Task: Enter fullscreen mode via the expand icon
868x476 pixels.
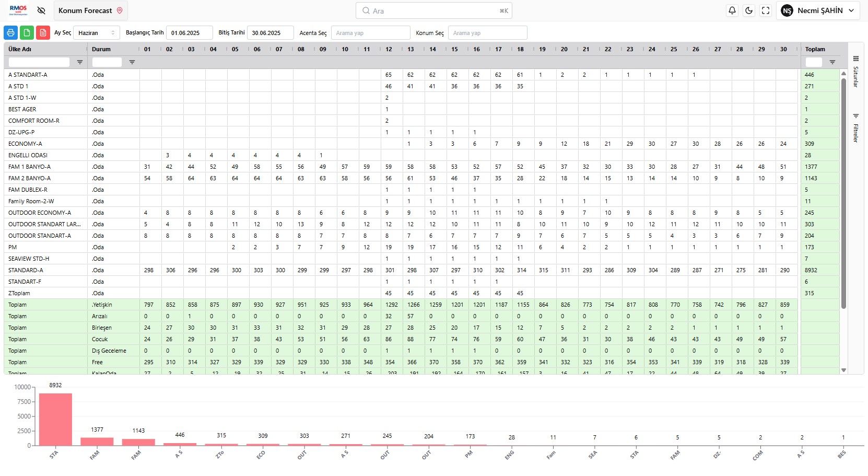Action: [766, 10]
